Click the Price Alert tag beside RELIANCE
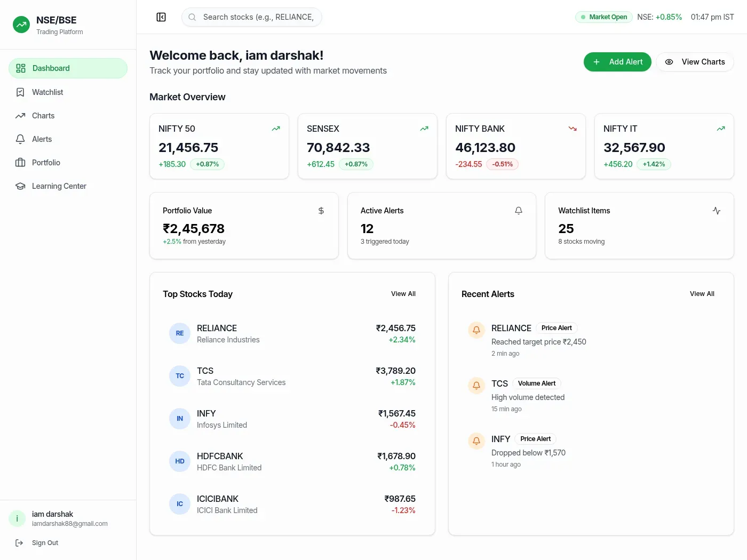This screenshot has width=747, height=560. click(x=557, y=328)
